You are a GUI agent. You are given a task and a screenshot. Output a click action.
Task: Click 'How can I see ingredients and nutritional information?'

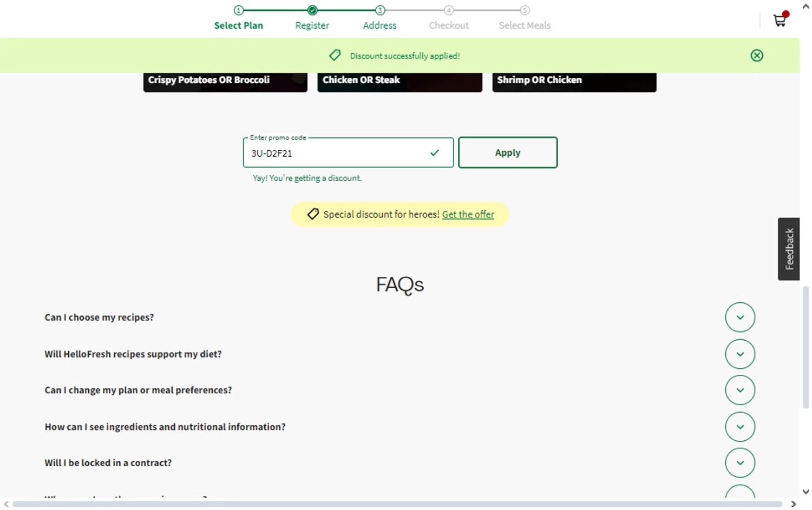(x=165, y=427)
